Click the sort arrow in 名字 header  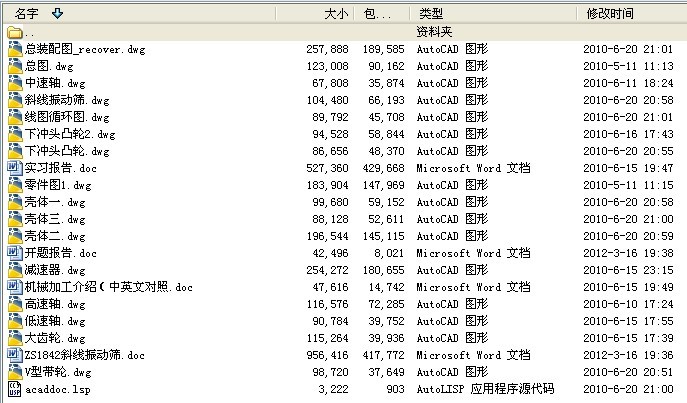coord(57,14)
